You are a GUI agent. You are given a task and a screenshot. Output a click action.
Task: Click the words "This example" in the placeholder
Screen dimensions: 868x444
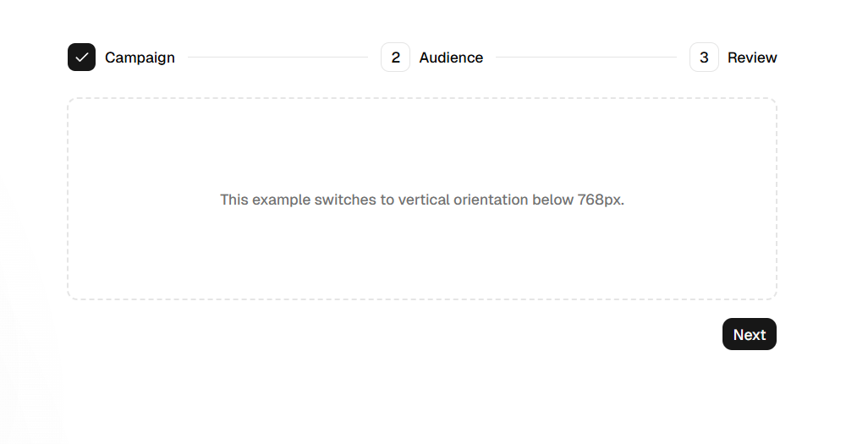point(265,200)
